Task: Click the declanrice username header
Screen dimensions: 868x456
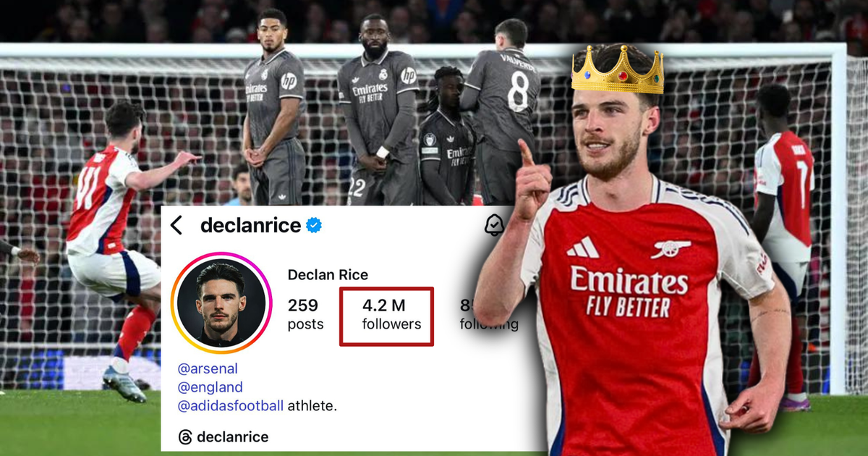Action: coord(250,226)
